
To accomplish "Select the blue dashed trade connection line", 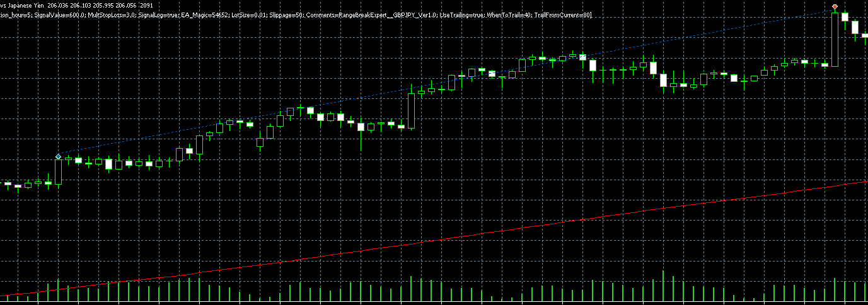I will click(x=446, y=81).
